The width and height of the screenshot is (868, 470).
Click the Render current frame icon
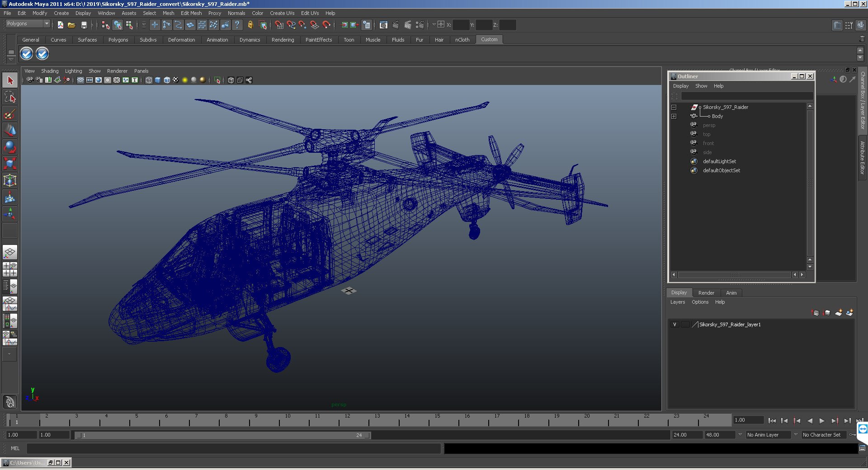396,25
